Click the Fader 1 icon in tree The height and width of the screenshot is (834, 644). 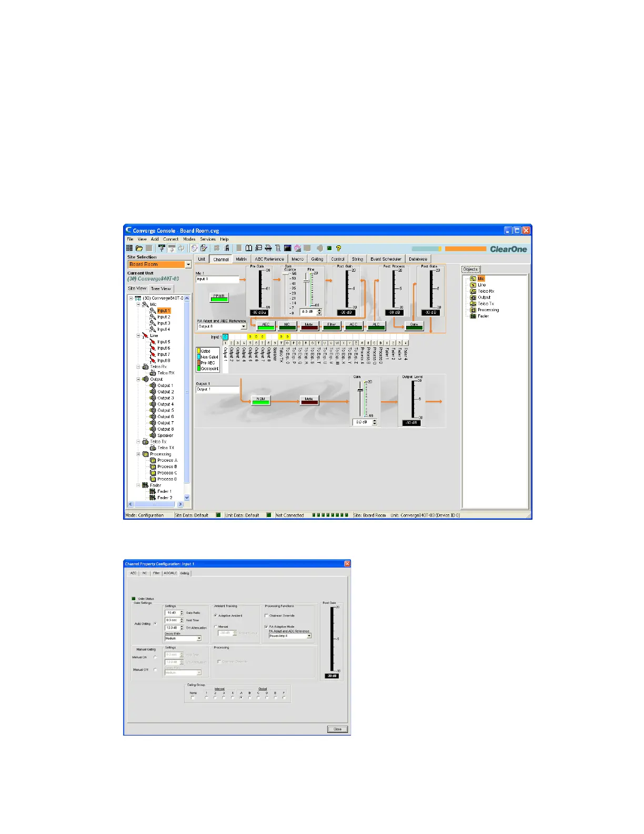[x=153, y=491]
